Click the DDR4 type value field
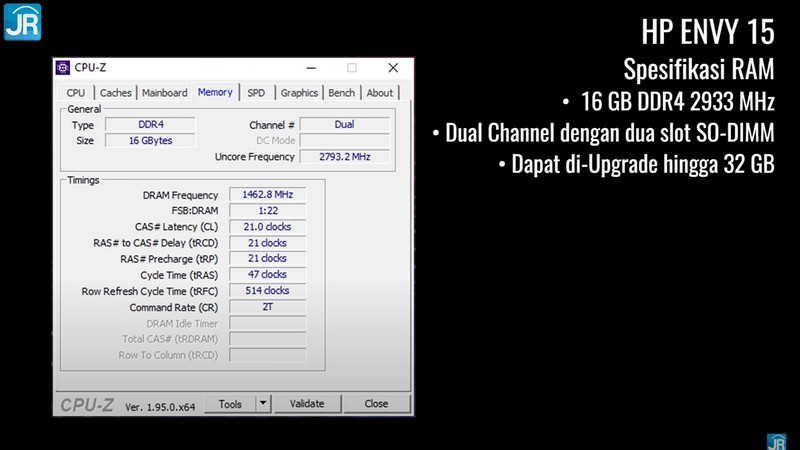 coord(151,124)
